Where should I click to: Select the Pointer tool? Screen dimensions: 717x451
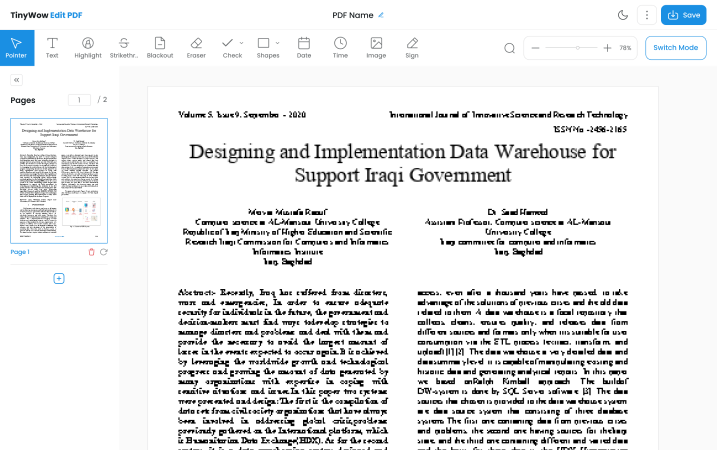16,47
